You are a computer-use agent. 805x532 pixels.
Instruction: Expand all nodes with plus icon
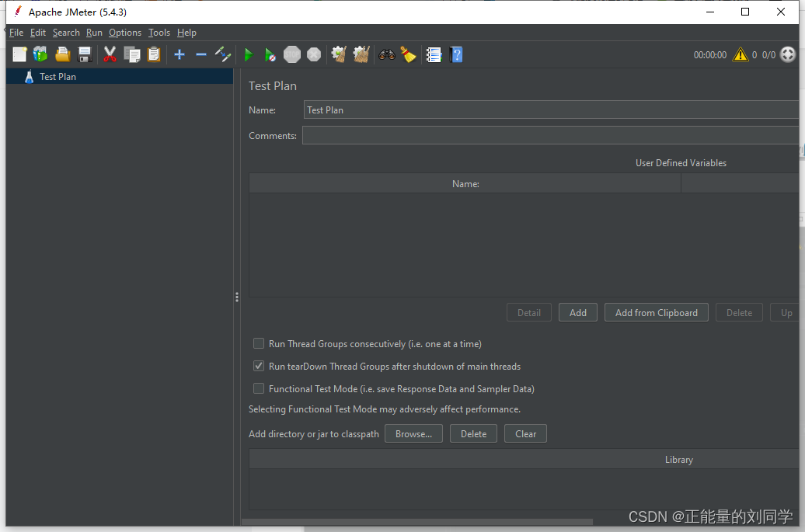pos(179,54)
